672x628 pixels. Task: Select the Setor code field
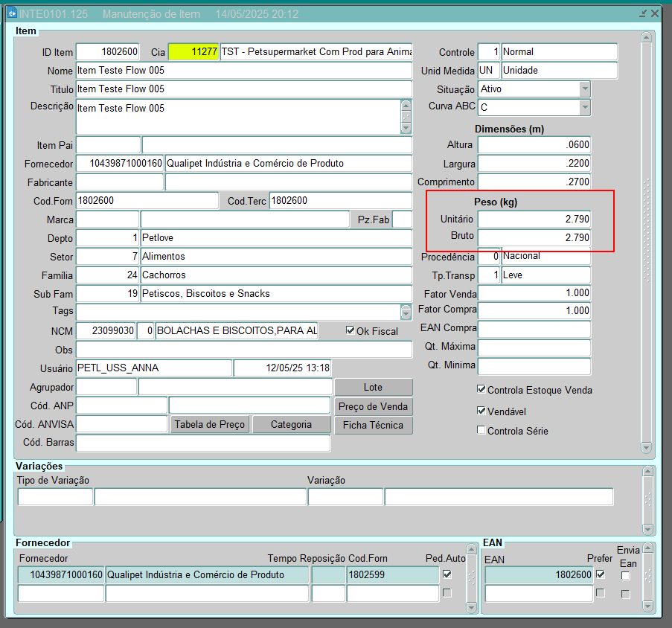click(108, 257)
